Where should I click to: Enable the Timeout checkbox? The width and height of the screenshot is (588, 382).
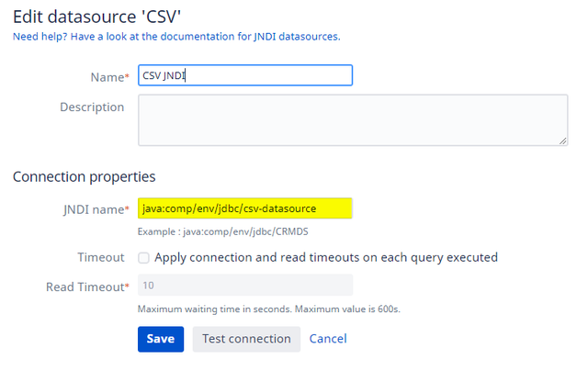coord(143,258)
